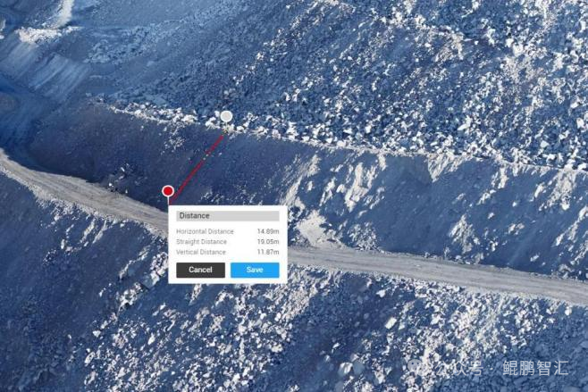Screen dimensions: 588x392
Task: Focus the Distance name field
Action: click(x=228, y=216)
